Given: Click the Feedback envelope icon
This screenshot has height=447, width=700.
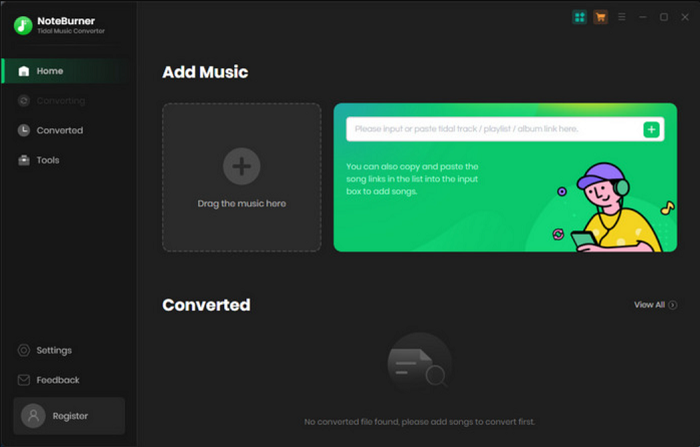Looking at the screenshot, I should [24, 380].
